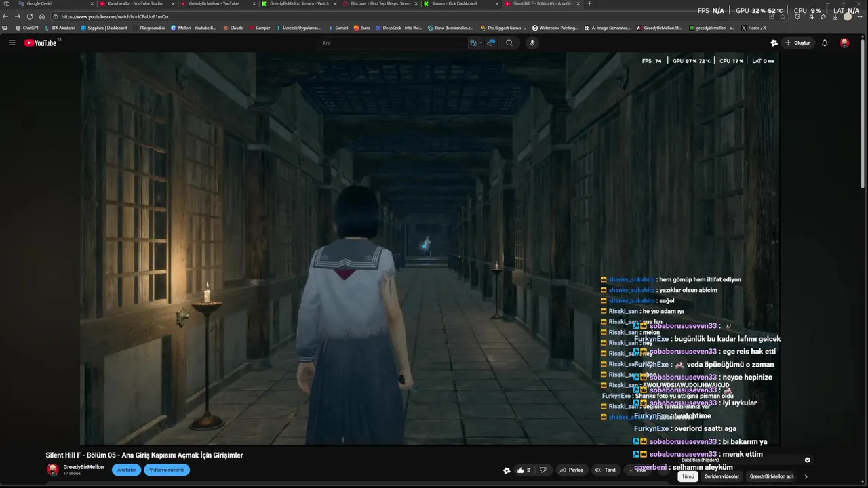Click the Analizler button
This screenshot has width=868, height=488.
pyautogui.click(x=126, y=470)
